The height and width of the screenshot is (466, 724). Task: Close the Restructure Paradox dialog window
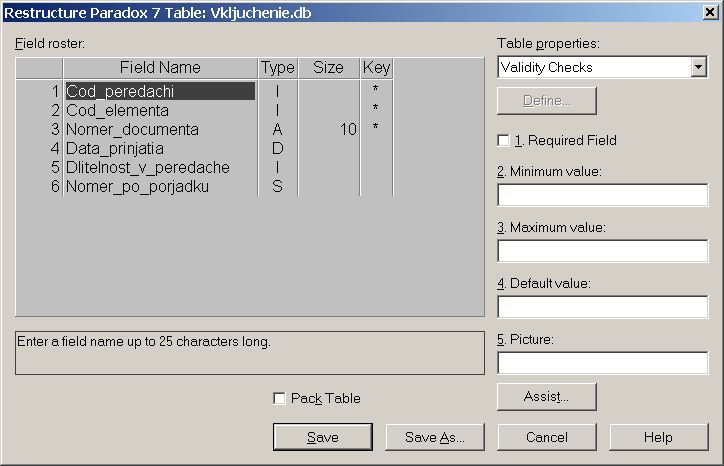[709, 11]
